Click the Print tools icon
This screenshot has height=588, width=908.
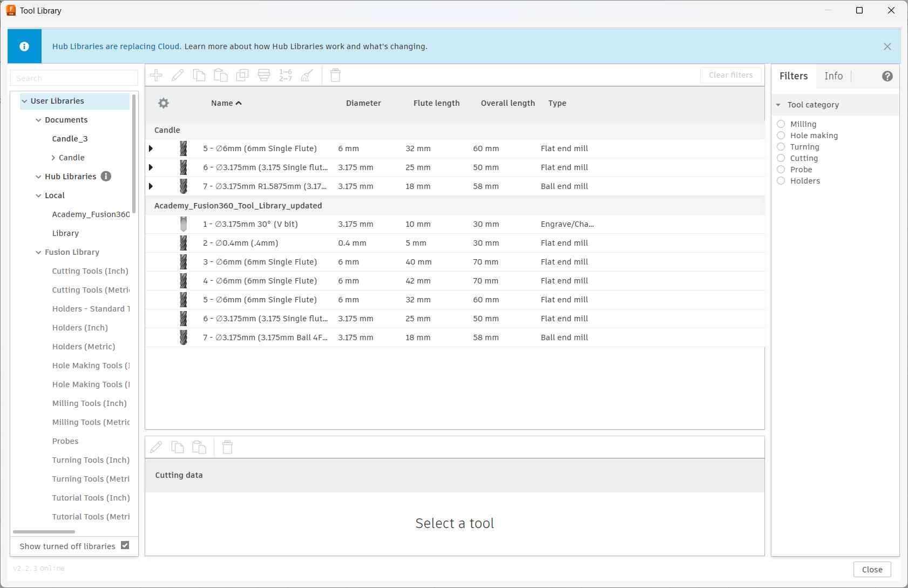[x=264, y=75]
